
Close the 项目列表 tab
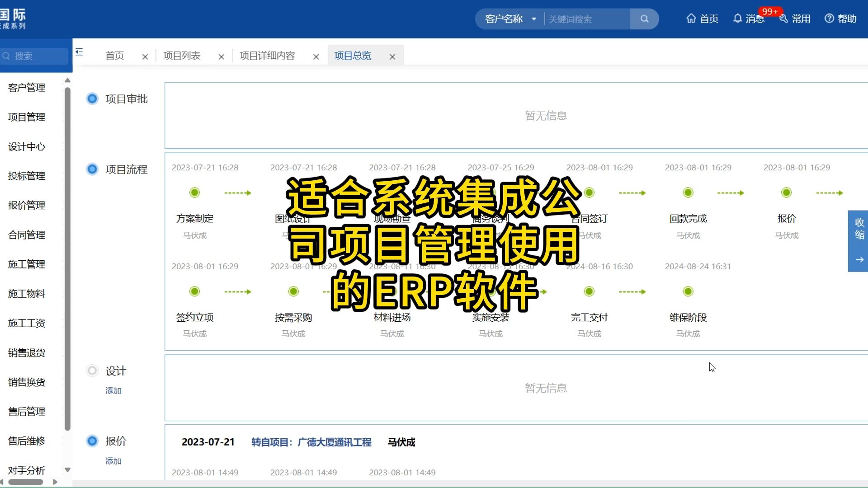(x=222, y=57)
